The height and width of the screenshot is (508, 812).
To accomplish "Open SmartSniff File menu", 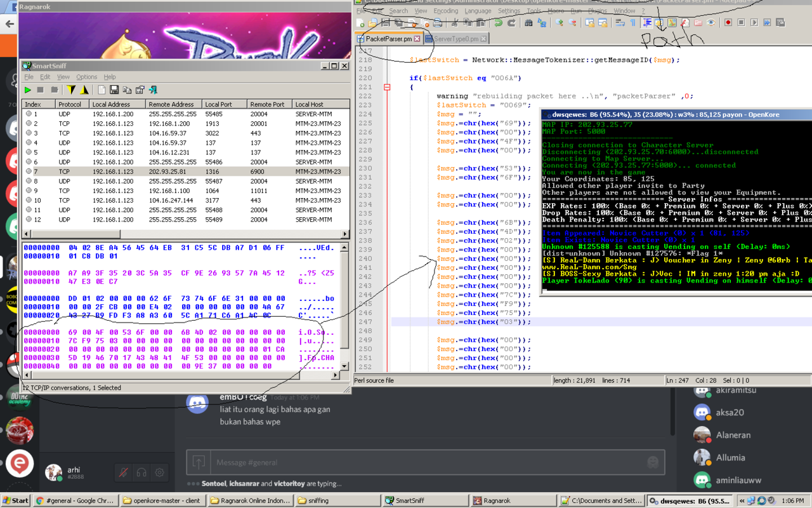I will (29, 77).
